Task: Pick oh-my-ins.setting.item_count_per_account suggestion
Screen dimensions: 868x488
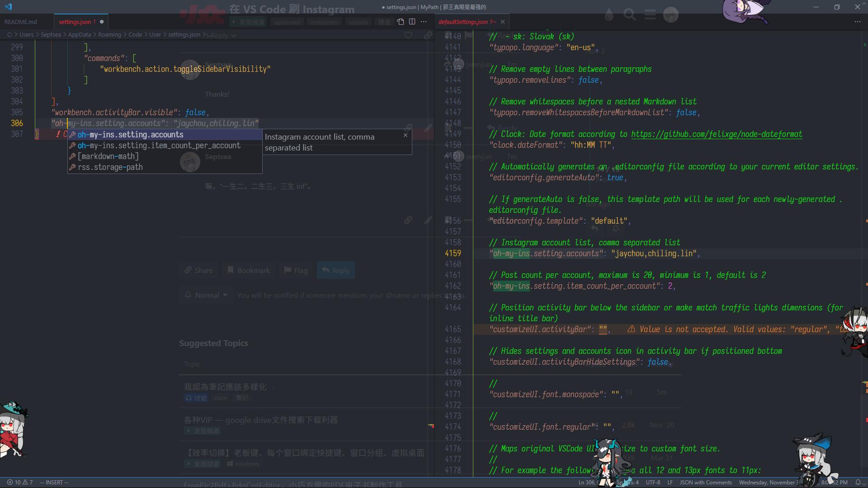Action: [x=159, y=145]
